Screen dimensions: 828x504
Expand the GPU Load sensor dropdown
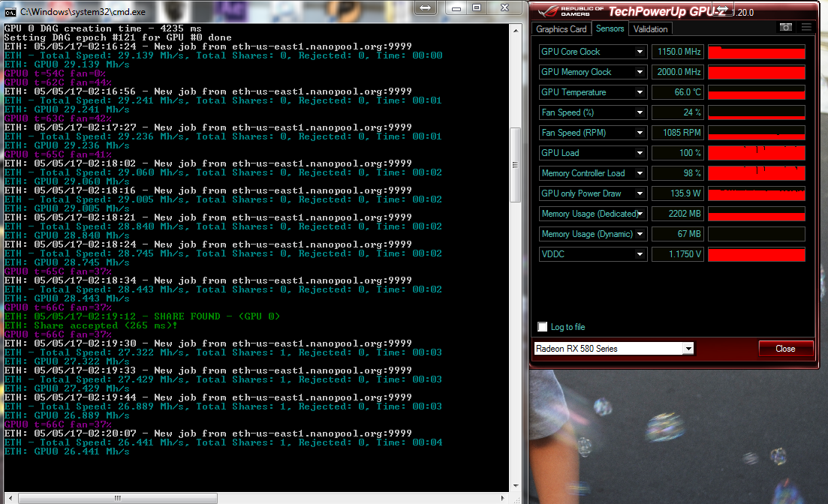640,153
